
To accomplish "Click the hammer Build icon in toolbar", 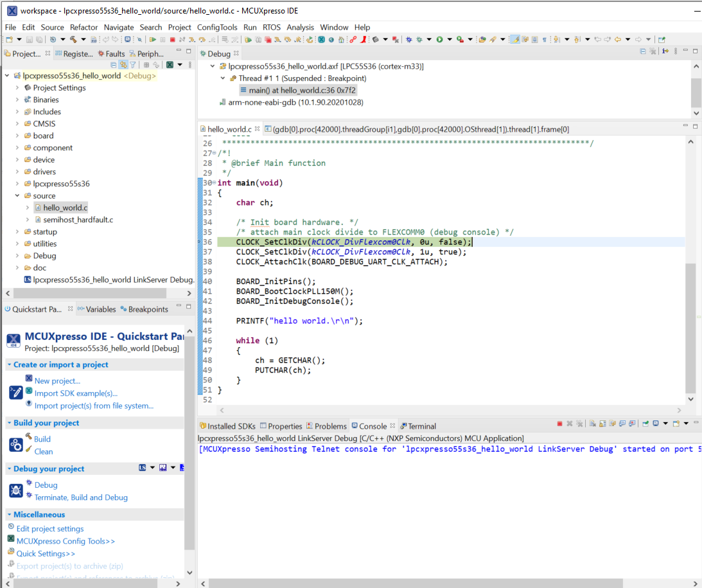I will (73, 40).
